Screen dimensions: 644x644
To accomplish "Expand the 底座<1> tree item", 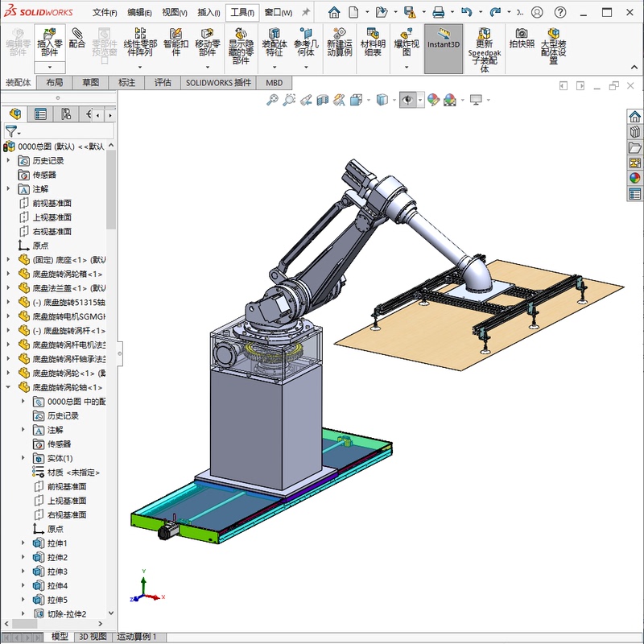I will (8, 259).
